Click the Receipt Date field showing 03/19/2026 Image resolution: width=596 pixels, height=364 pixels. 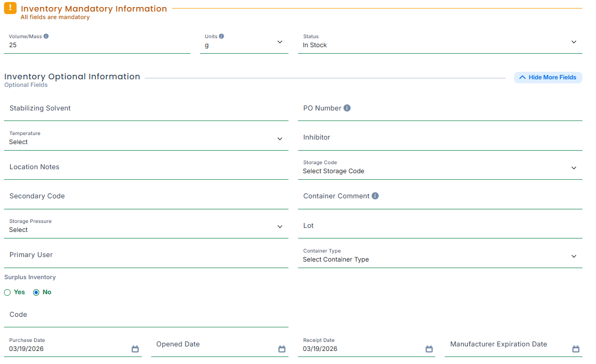tap(366, 346)
